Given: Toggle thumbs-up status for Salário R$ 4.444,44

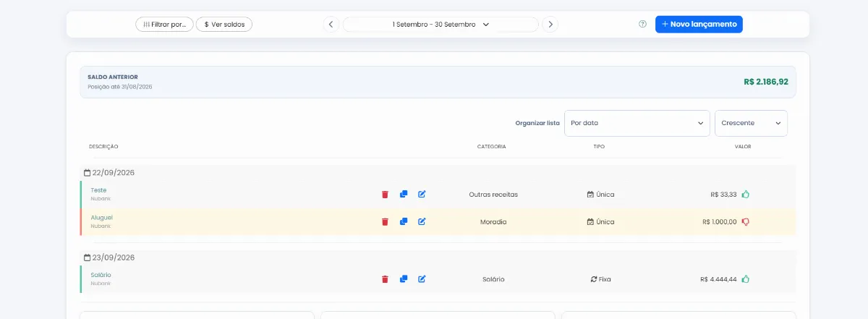Looking at the screenshot, I should coord(746,278).
